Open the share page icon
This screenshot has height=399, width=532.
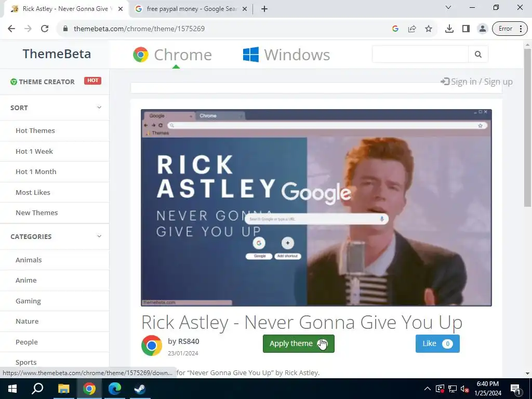(412, 29)
